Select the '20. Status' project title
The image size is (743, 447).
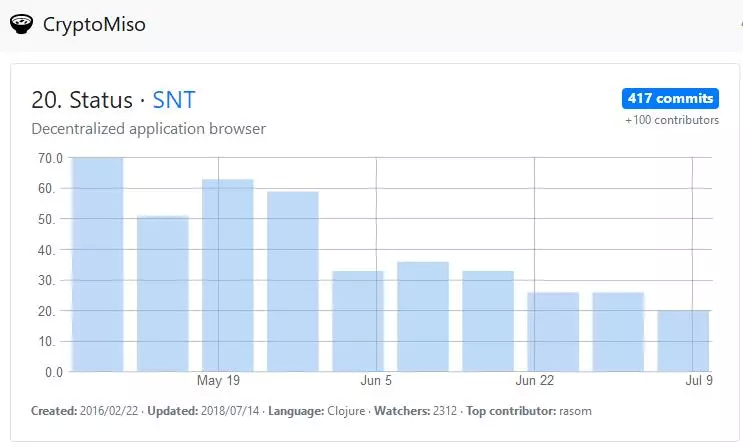point(82,100)
